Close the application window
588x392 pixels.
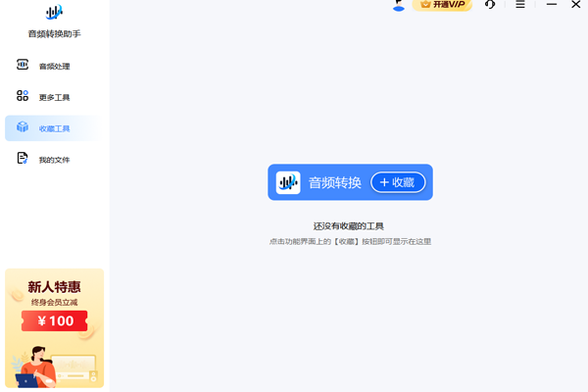[576, 5]
